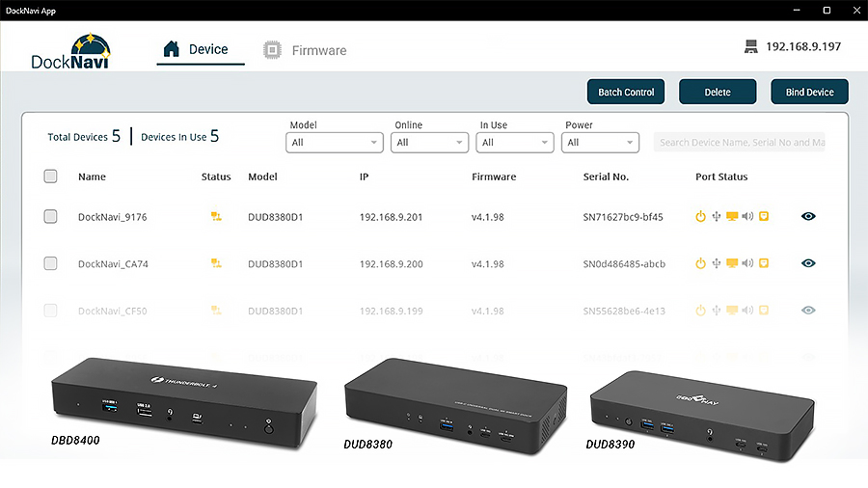868x488 pixels.
Task: Click the audio speaker icon for DockNavi_CA74
Action: [x=747, y=263]
